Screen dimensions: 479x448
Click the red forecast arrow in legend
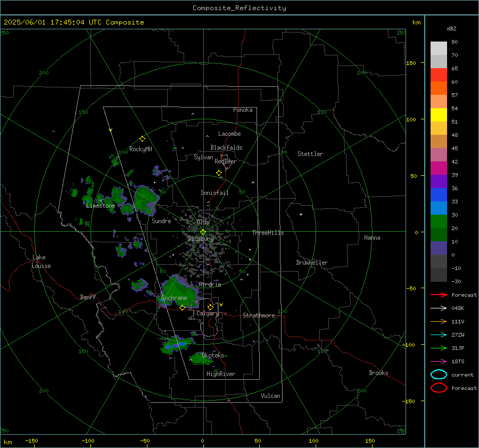click(439, 295)
